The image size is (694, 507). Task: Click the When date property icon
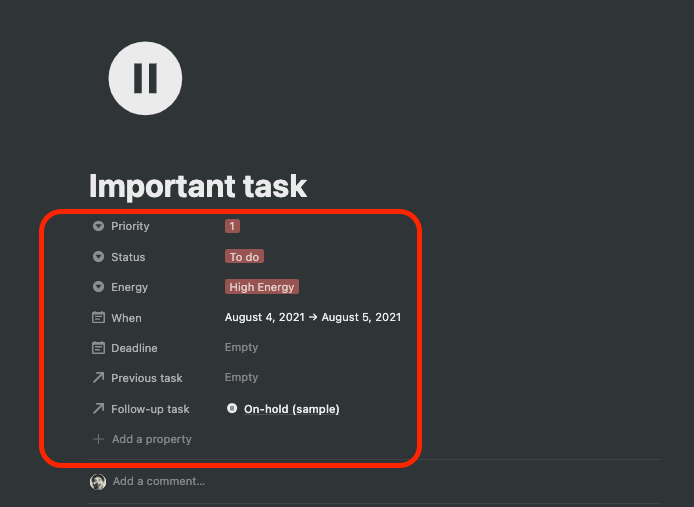pyautogui.click(x=98, y=318)
